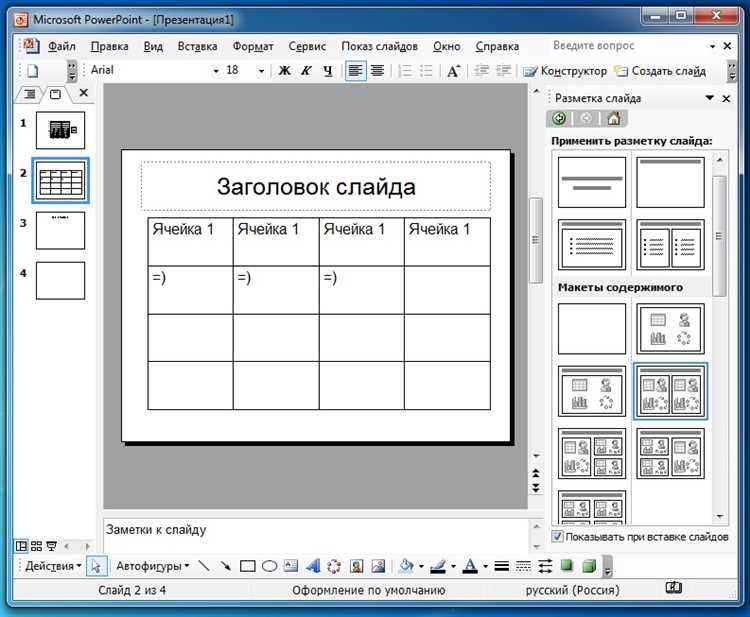This screenshot has height=617, width=750.
Task: Insert Clip Art icon
Action: (x=356, y=566)
